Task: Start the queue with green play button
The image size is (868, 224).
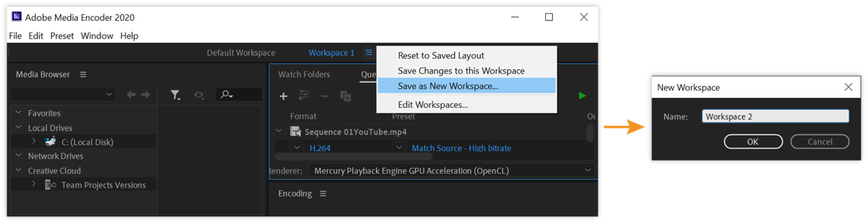Action: 582,96
